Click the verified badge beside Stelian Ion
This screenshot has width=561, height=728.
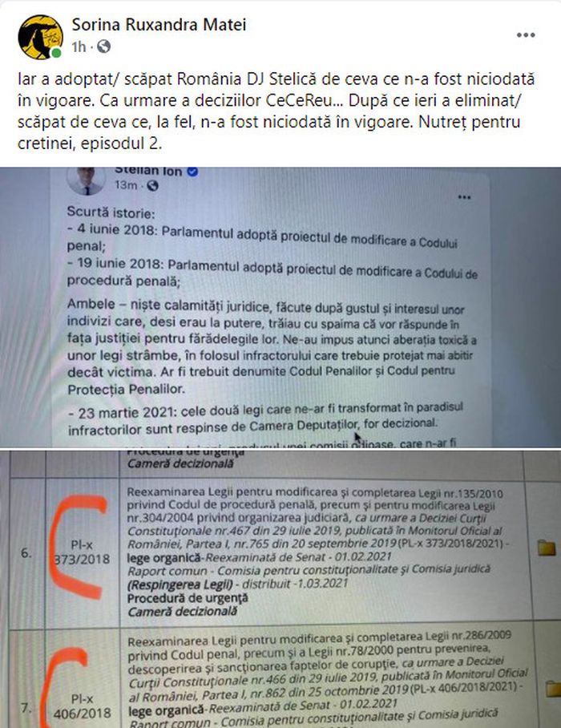pos(192,172)
